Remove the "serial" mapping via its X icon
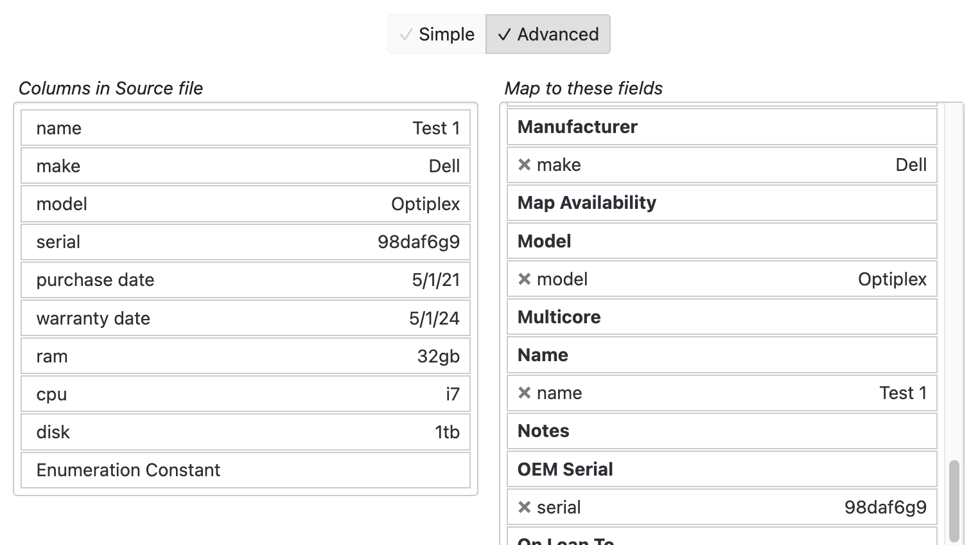This screenshot has width=980, height=545. (525, 507)
